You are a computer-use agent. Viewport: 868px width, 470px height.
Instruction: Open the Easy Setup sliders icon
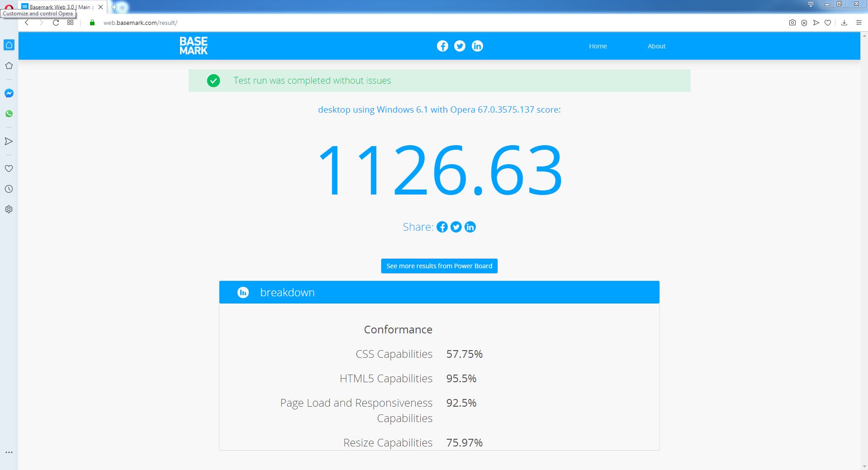[x=859, y=23]
